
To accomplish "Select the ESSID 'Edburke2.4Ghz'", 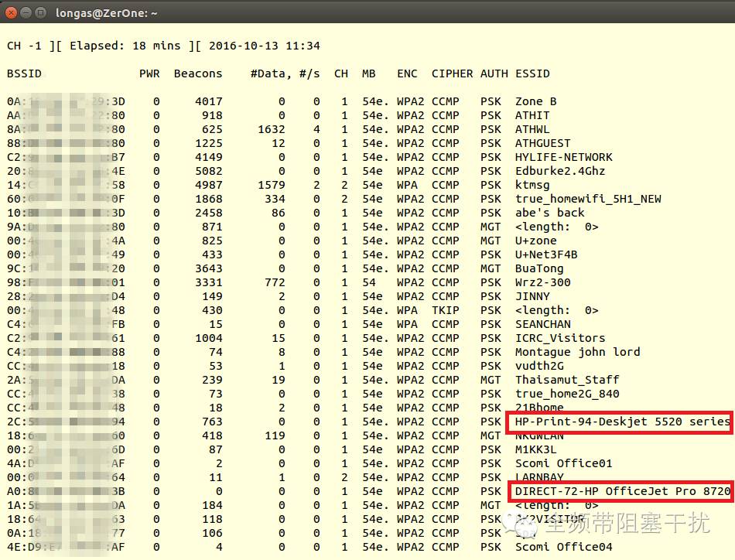I will pyautogui.click(x=560, y=171).
